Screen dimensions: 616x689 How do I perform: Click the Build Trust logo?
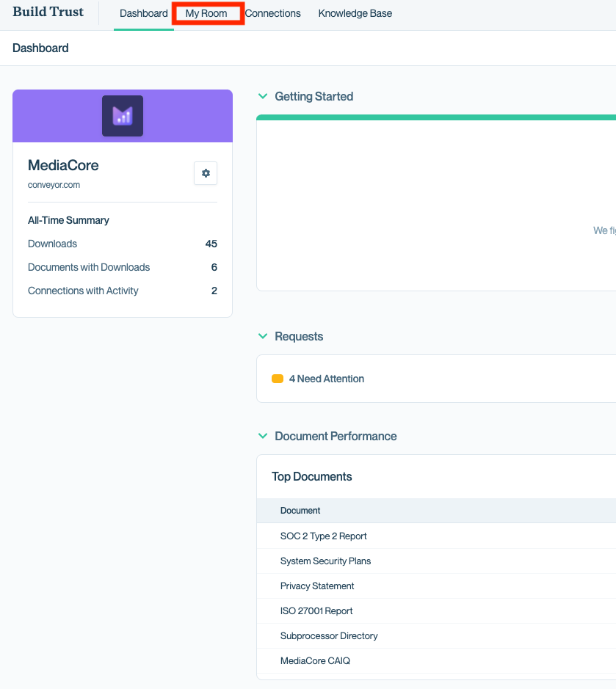tap(48, 12)
